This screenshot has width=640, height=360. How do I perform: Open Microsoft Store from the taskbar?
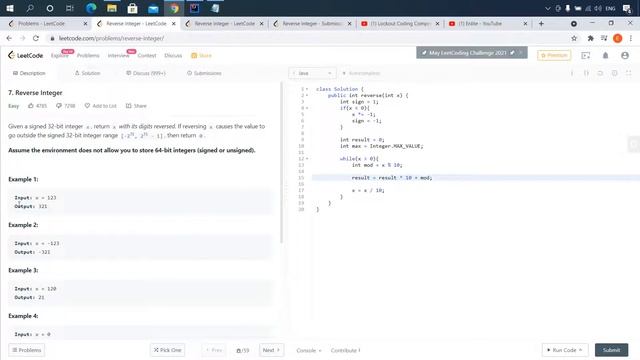132,8
